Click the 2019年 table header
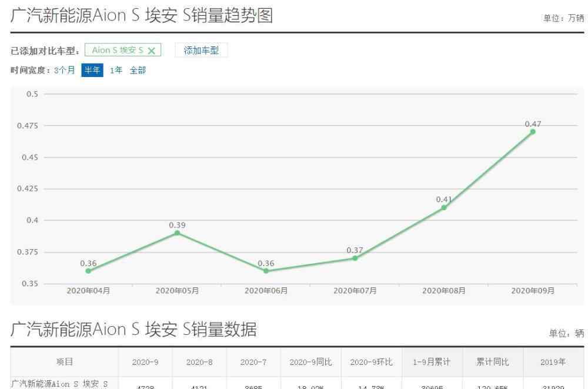 [553, 362]
